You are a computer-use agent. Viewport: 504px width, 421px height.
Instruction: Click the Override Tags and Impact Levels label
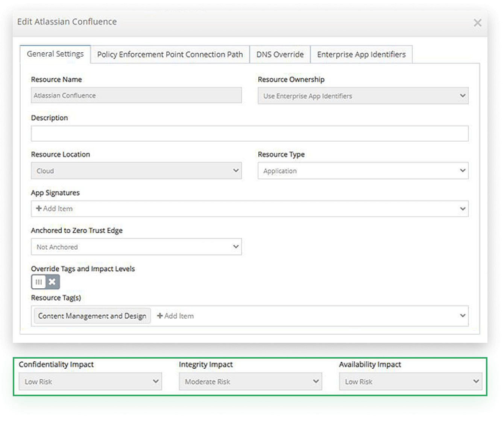pos(83,269)
